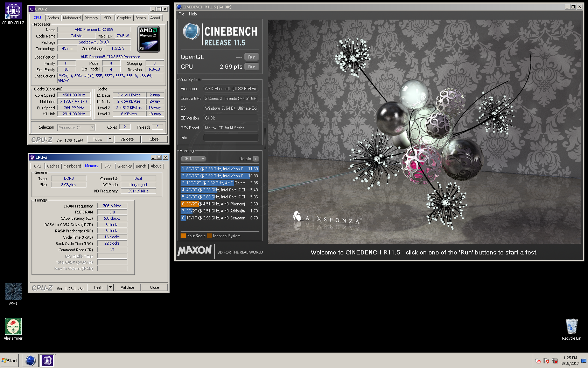Viewport: 588px width, 368px height.
Task: Open Caches tab in lower CPU-Z window
Action: (x=53, y=166)
